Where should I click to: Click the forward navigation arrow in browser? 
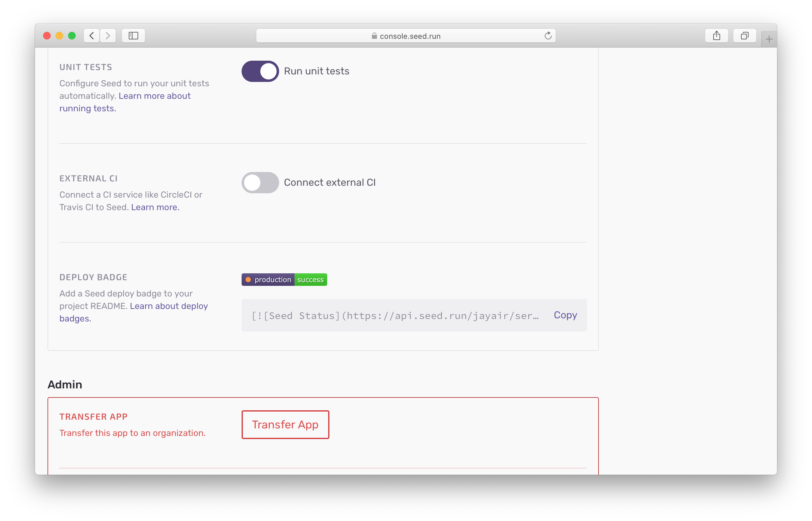tap(108, 36)
